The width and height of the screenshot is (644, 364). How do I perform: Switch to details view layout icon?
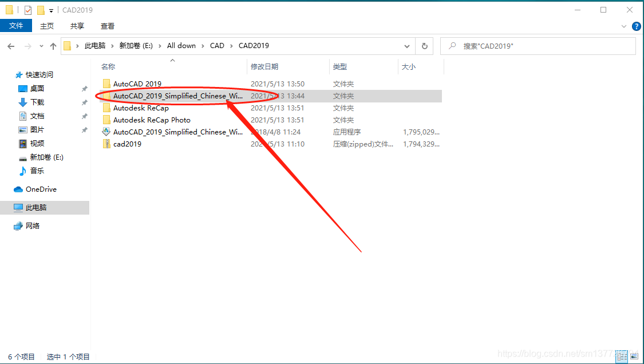[x=622, y=357]
